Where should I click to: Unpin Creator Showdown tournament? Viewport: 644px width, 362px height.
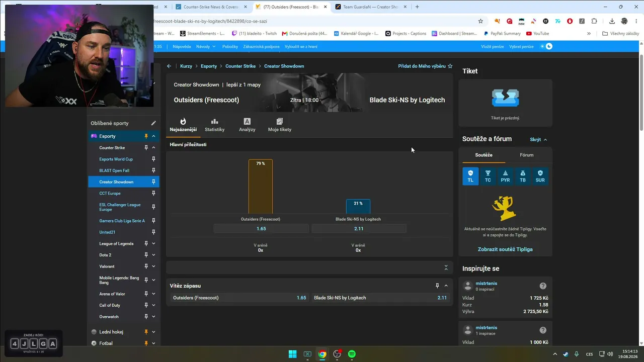pyautogui.click(x=153, y=182)
